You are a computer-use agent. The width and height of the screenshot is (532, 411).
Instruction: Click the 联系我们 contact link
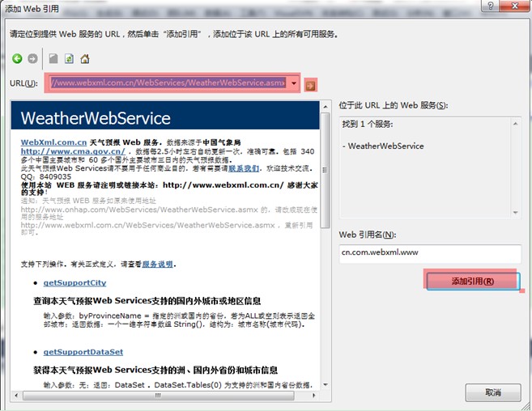tap(244, 168)
